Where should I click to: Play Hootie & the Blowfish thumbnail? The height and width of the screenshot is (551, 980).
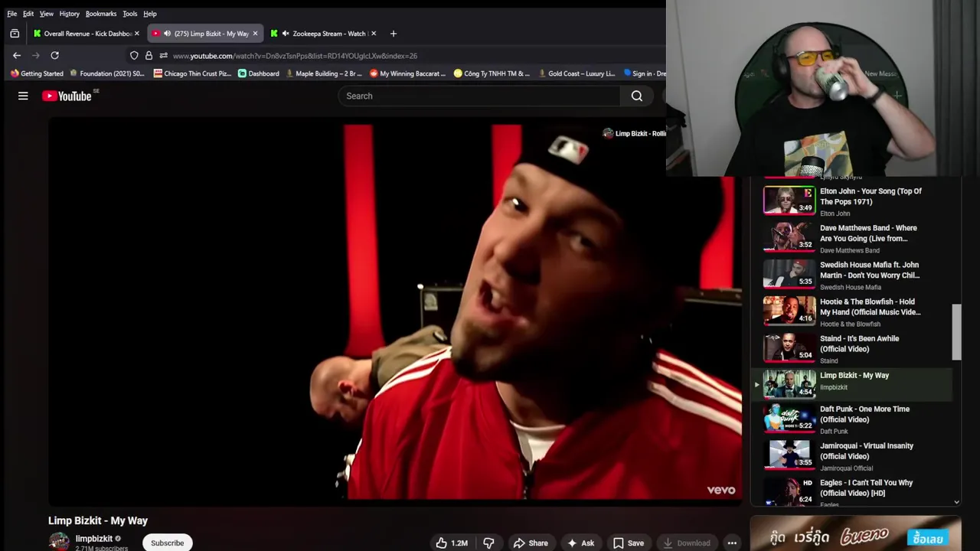tap(789, 311)
